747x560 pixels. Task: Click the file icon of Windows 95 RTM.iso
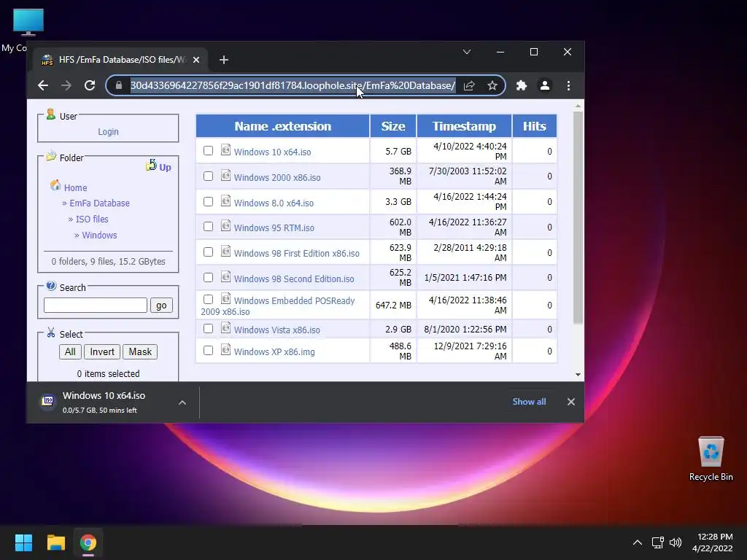pyautogui.click(x=226, y=226)
